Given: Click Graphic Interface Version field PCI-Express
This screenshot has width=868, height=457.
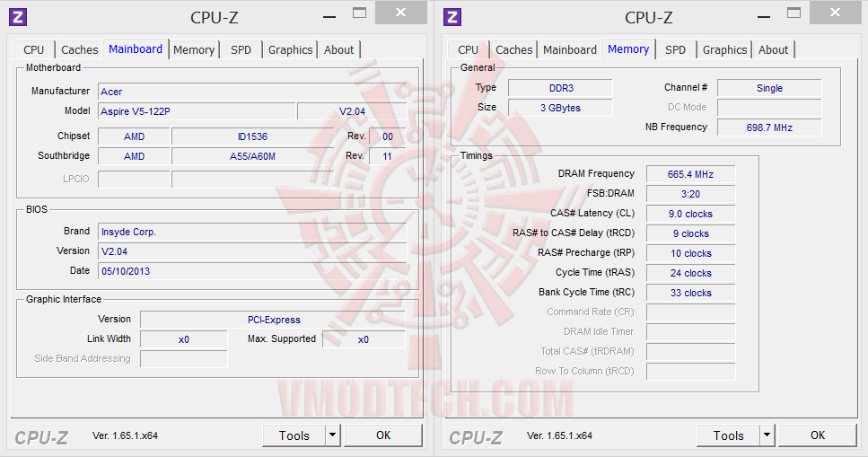Looking at the screenshot, I should 273,320.
